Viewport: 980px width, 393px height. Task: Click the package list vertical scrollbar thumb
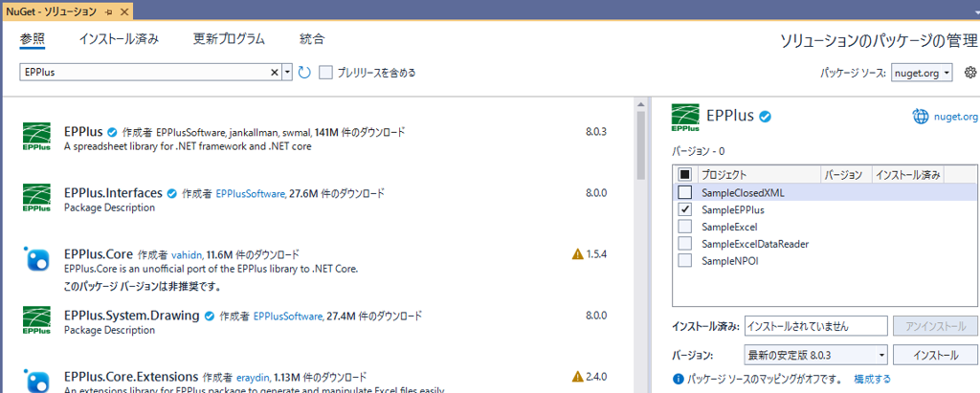(640, 145)
